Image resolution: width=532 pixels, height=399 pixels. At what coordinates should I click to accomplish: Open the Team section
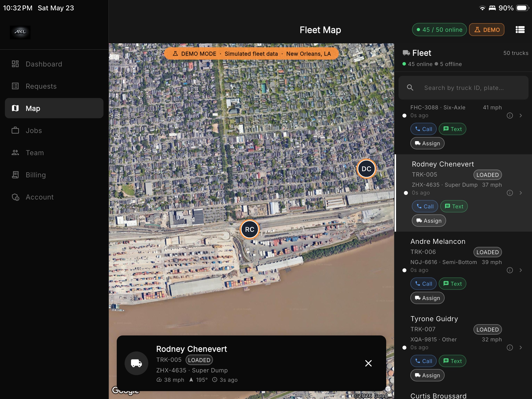tap(54, 153)
